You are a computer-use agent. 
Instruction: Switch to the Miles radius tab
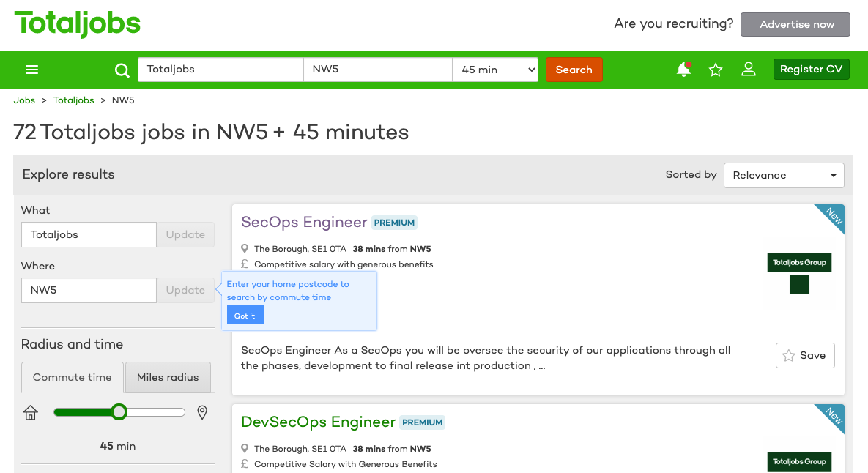coord(168,377)
